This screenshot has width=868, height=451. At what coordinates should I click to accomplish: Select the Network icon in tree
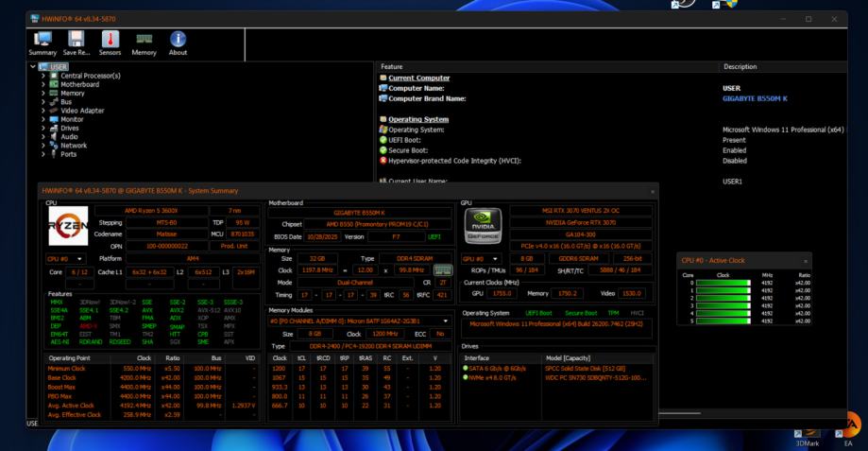[54, 146]
